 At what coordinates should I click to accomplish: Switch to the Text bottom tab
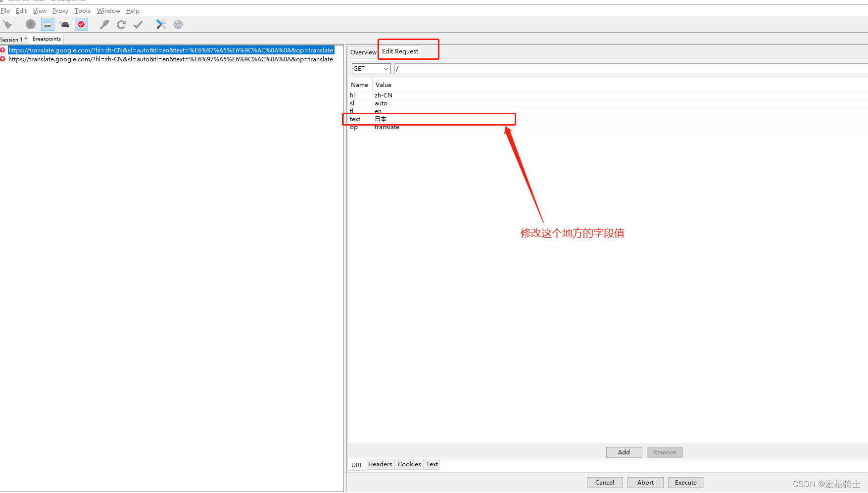point(432,464)
